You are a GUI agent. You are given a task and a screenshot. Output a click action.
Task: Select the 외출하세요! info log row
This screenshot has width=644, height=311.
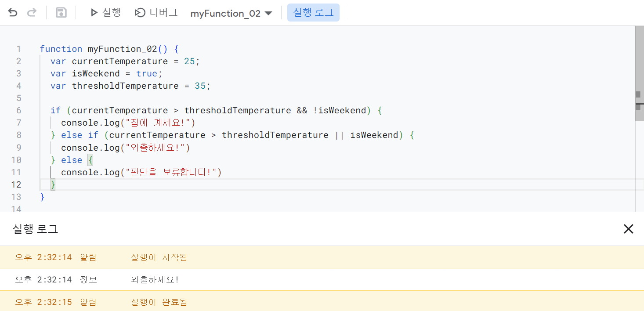(322, 279)
